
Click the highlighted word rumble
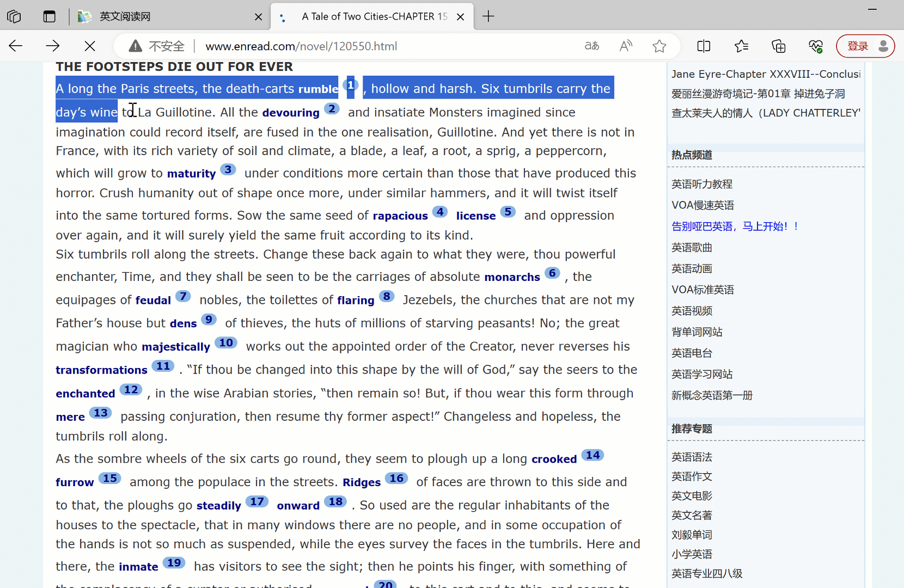(318, 89)
